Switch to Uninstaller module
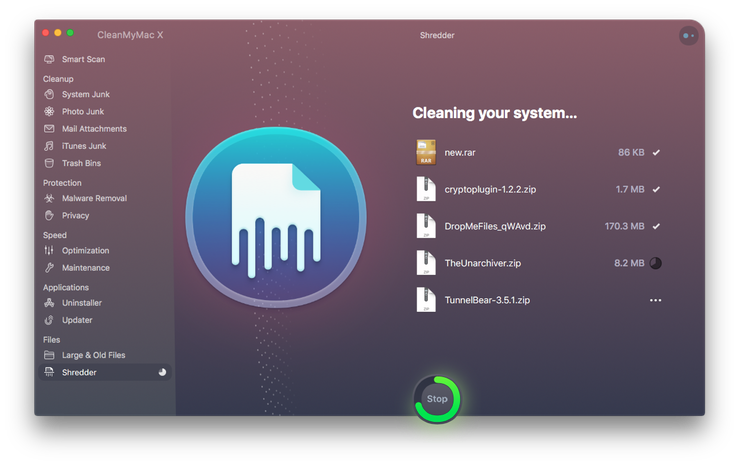 point(82,303)
